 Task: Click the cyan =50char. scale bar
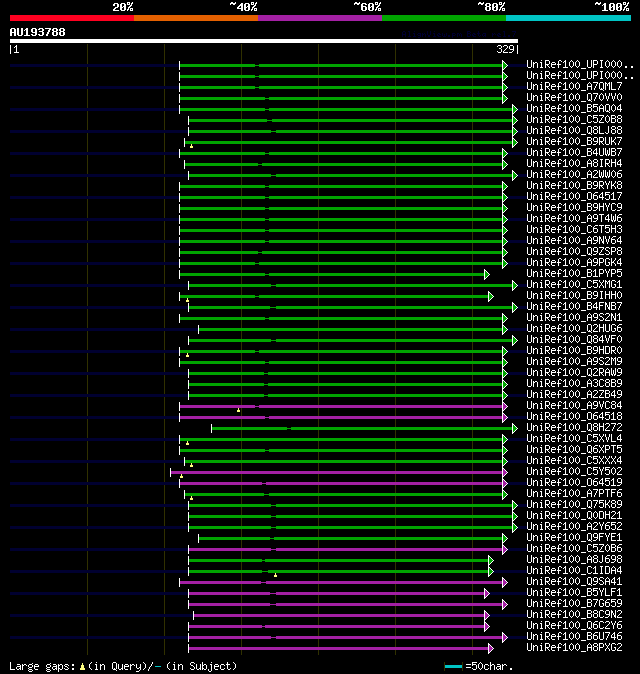453,667
